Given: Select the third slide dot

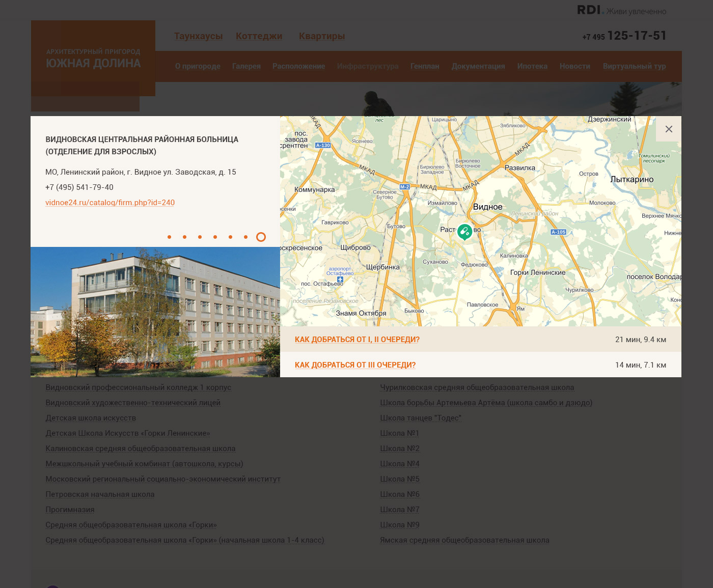Looking at the screenshot, I should point(200,237).
